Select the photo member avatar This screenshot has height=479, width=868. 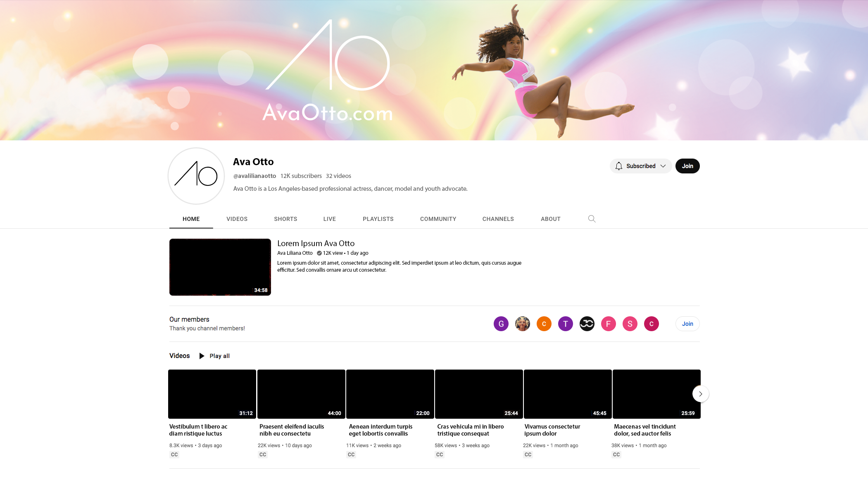coord(523,324)
